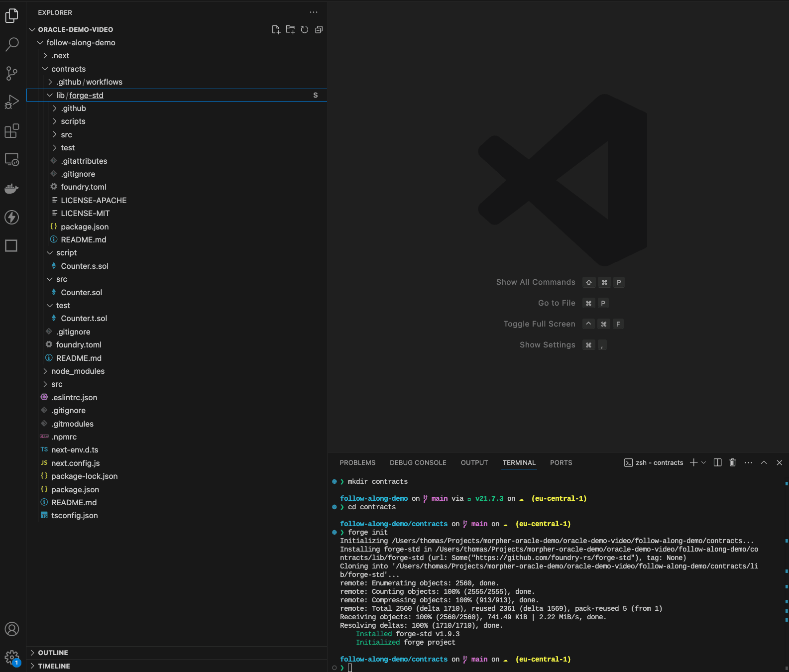The height and width of the screenshot is (672, 789).
Task: Close the terminal panel
Action: (780, 462)
